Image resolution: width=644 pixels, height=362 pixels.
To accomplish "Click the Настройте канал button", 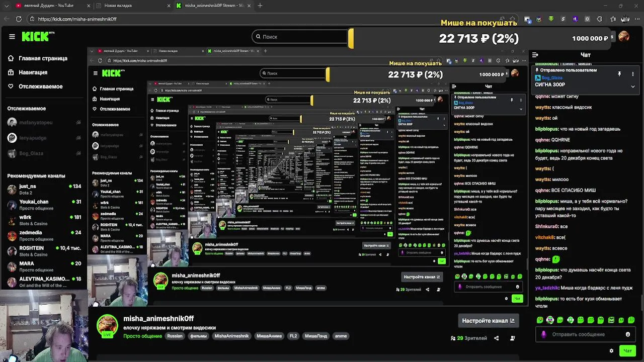I will 488,321.
